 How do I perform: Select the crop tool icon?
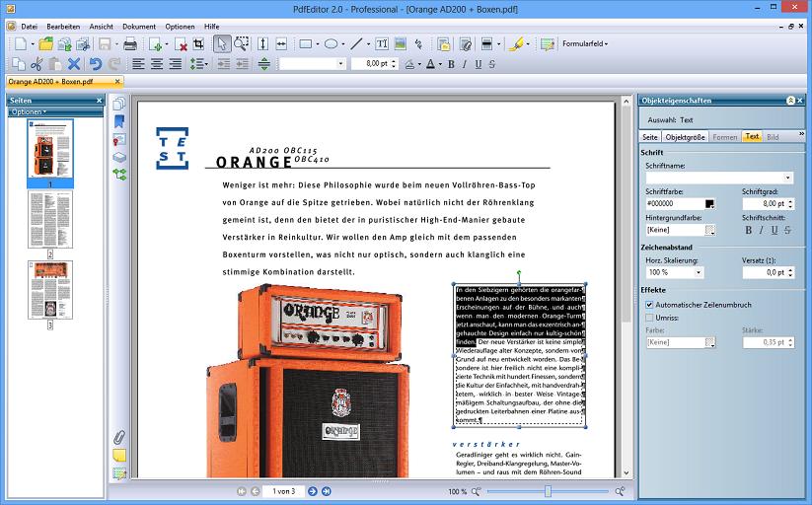click(x=198, y=44)
